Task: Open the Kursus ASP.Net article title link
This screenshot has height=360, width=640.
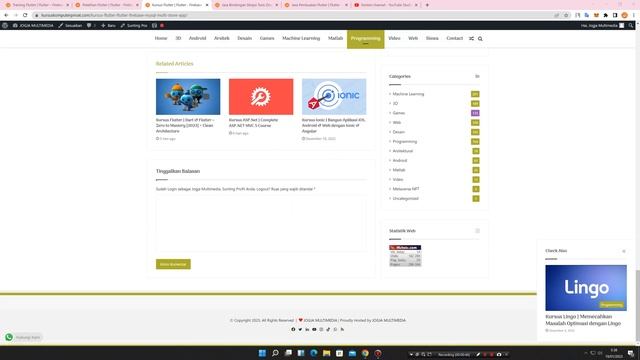Action: pos(253,123)
